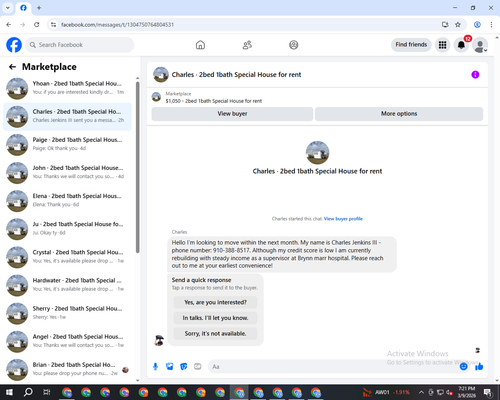Open the purple conversation info icon

coord(475,75)
